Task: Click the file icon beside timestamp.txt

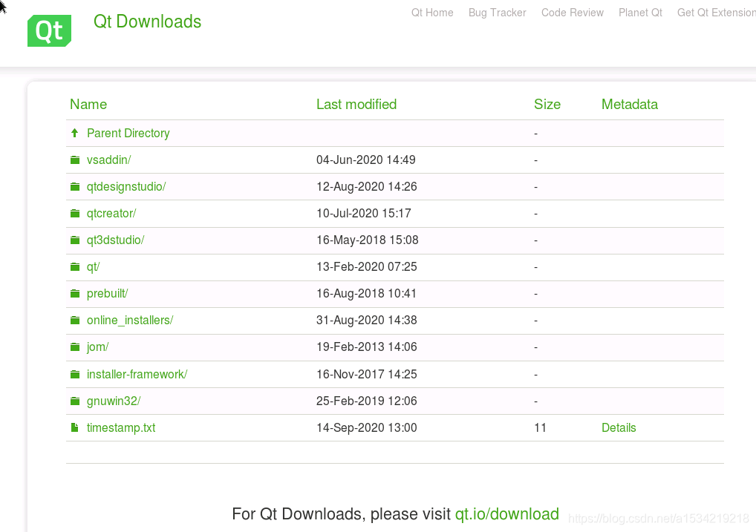Action: 75,427
